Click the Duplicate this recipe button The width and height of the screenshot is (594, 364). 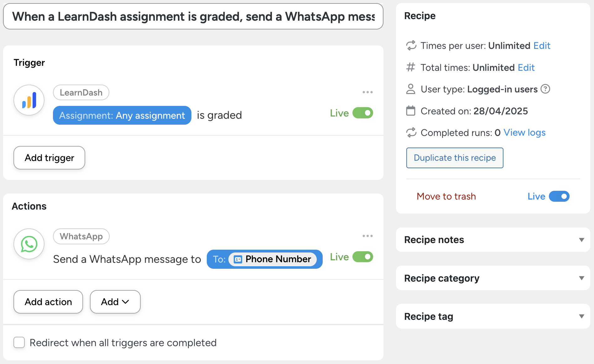455,158
